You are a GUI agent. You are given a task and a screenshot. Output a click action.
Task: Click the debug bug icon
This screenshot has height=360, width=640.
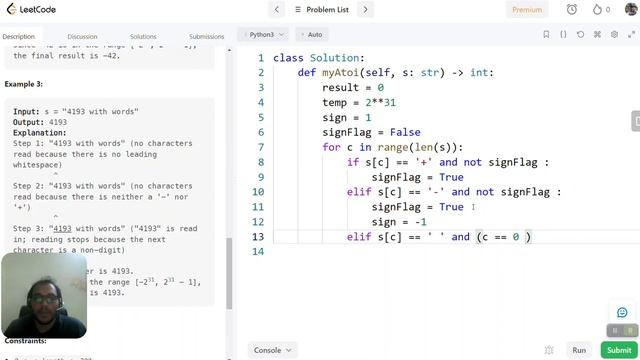point(549,350)
